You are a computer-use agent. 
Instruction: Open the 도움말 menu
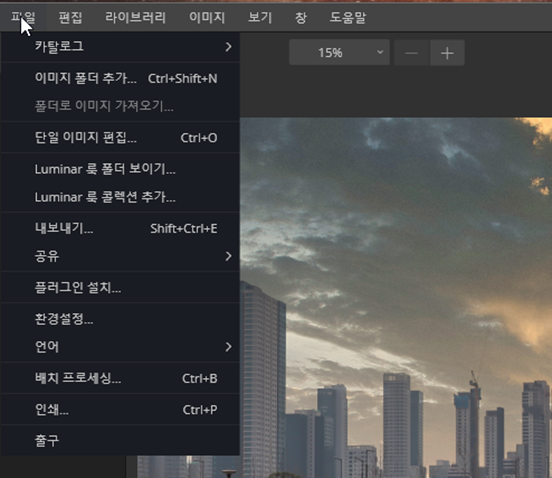pyautogui.click(x=348, y=18)
